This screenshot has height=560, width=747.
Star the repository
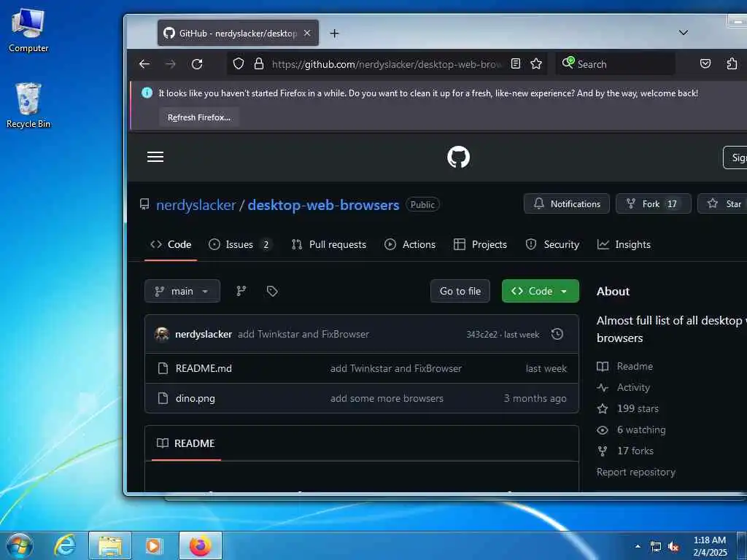pos(724,204)
